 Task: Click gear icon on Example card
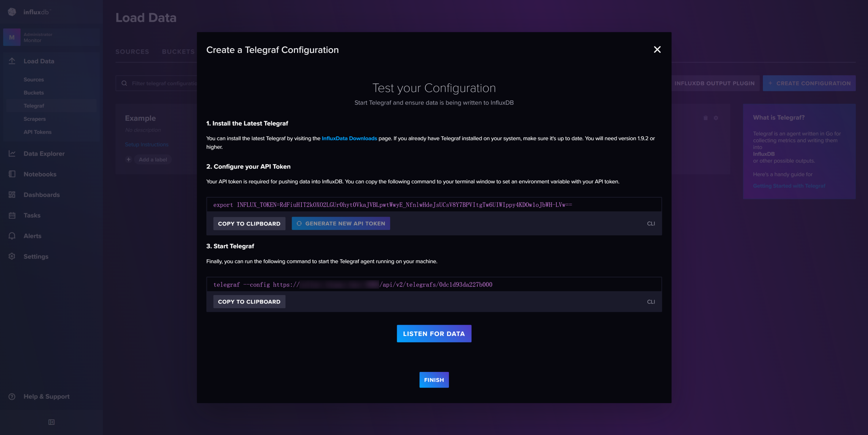tap(716, 118)
